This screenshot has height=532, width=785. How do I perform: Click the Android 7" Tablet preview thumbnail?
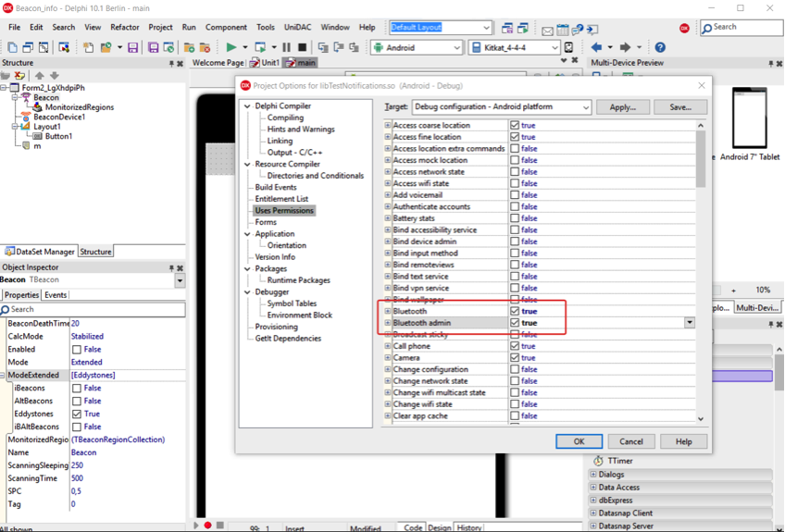[x=750, y=118]
